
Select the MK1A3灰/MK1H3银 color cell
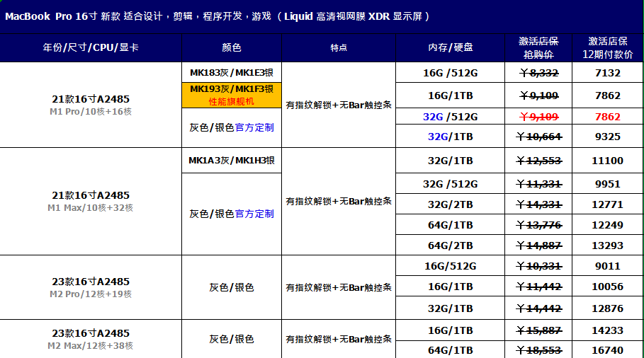232,161
